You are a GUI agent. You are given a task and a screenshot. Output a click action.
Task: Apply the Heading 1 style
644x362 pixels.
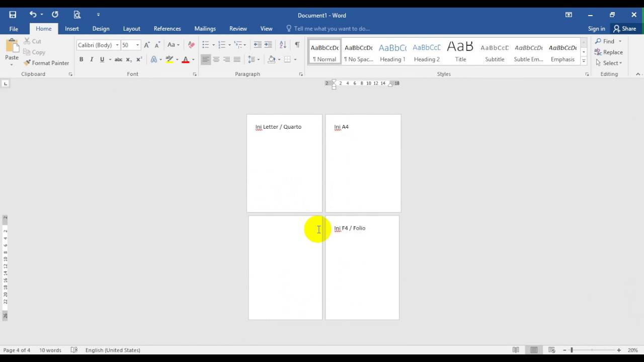pyautogui.click(x=392, y=52)
